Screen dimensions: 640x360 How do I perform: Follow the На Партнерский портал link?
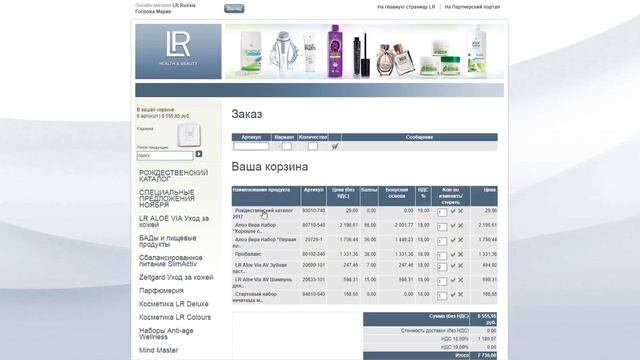point(472,7)
